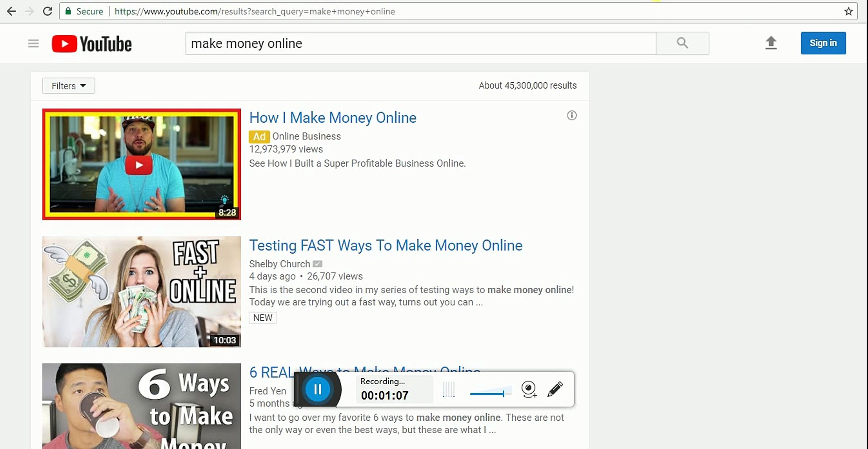The image size is (868, 449).
Task: Click the YouTube logo to go home
Action: tap(91, 43)
